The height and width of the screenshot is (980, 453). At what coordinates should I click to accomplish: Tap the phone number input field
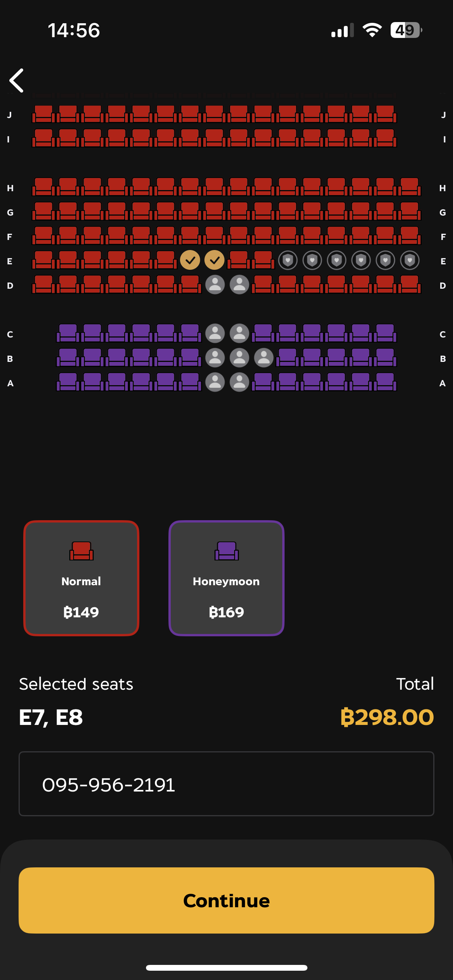click(226, 784)
